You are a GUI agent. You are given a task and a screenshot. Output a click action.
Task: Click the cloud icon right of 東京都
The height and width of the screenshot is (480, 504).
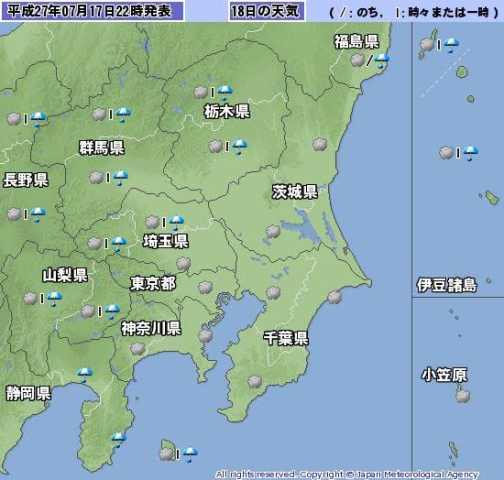click(x=205, y=287)
